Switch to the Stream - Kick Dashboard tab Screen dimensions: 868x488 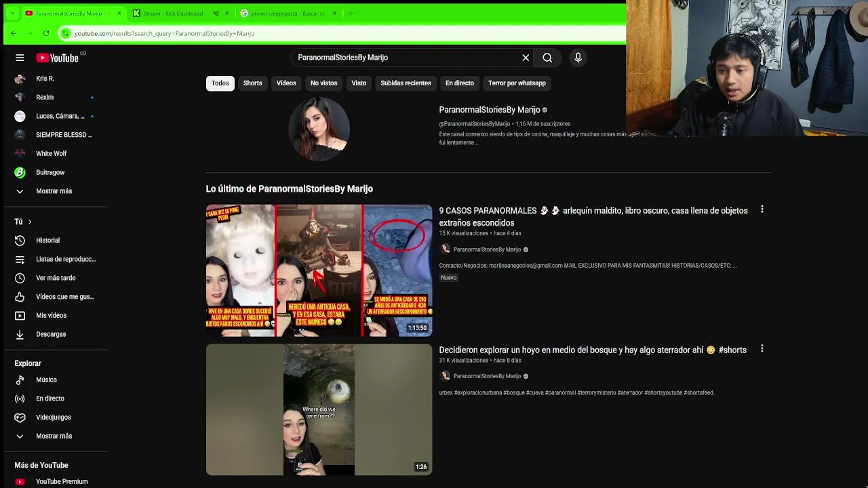pyautogui.click(x=173, y=14)
